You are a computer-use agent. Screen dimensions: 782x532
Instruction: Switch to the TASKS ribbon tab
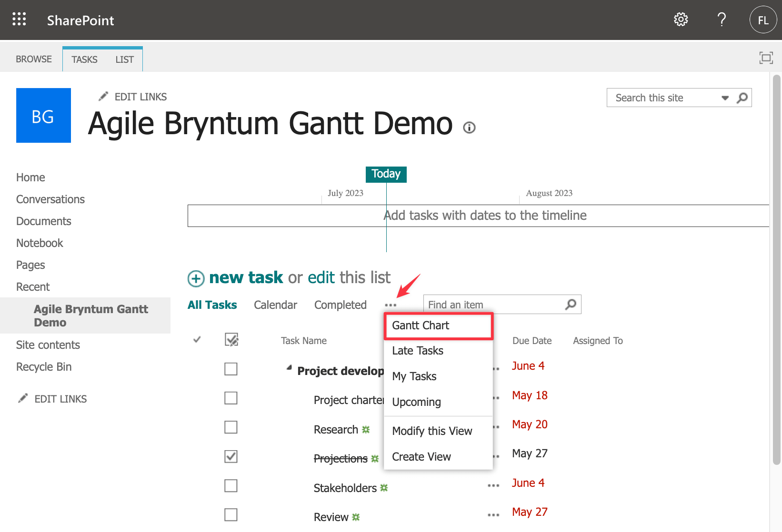point(84,59)
